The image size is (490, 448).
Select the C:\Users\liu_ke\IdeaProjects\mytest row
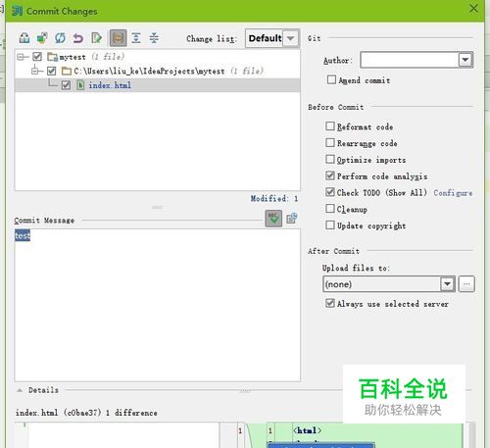158,71
